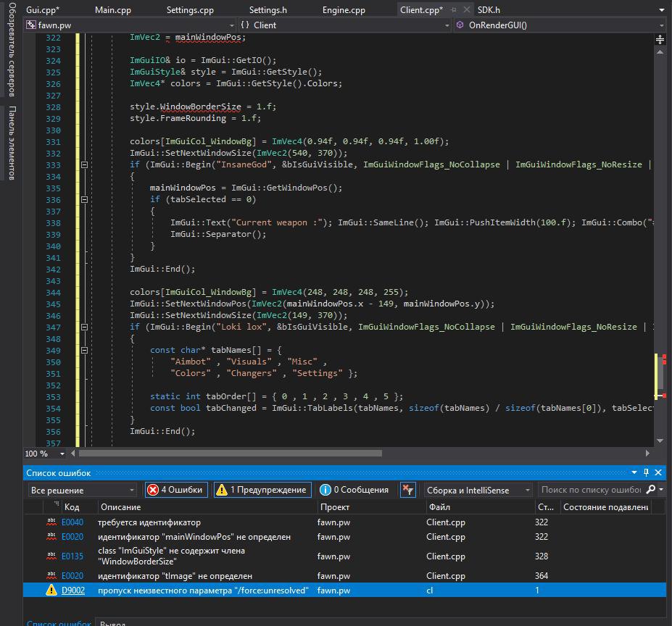The image size is (672, 626).
Task: Close the Client.cpp tab
Action: coord(465,10)
